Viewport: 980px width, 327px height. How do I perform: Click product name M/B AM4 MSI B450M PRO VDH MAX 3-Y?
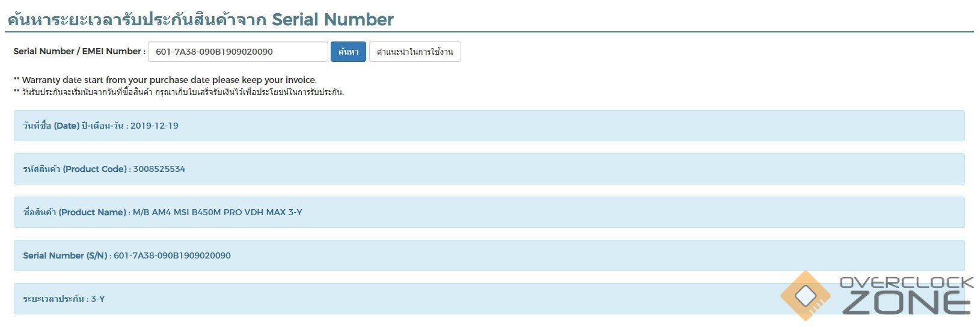point(218,212)
